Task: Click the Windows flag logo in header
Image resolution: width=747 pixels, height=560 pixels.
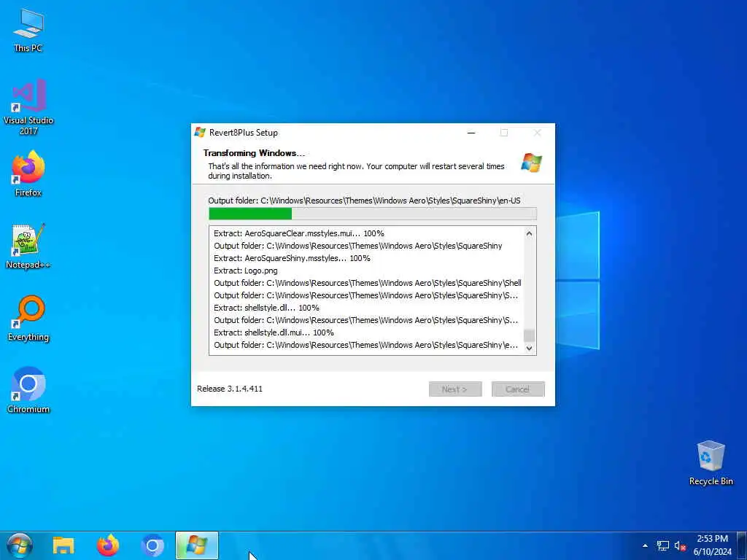Action: [x=532, y=163]
